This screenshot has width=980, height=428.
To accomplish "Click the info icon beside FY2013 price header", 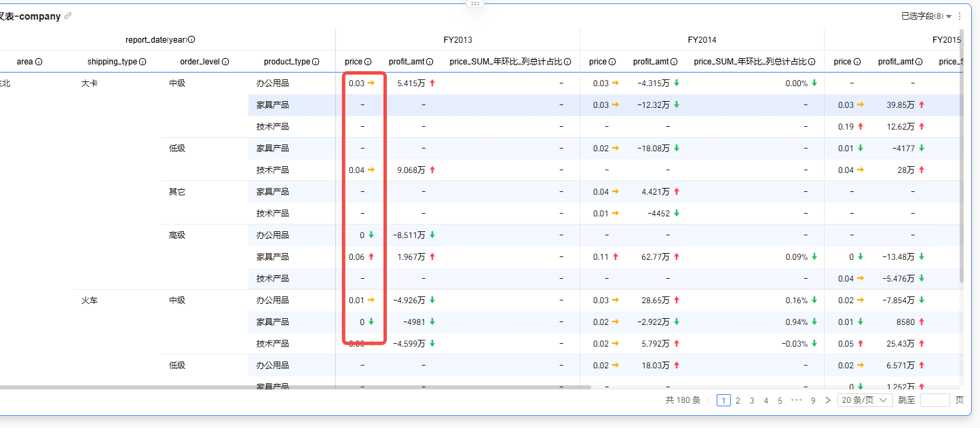I will (368, 62).
